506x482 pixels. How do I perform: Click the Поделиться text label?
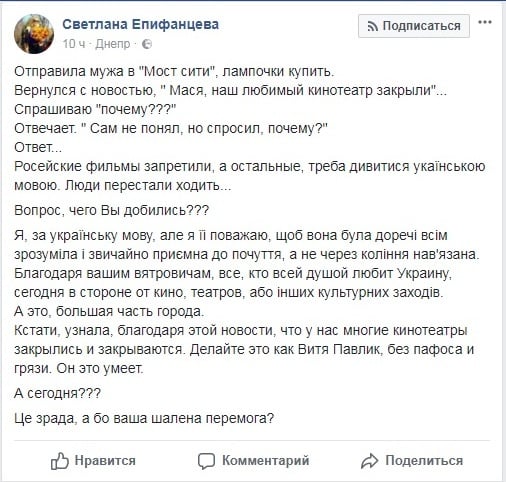424,461
